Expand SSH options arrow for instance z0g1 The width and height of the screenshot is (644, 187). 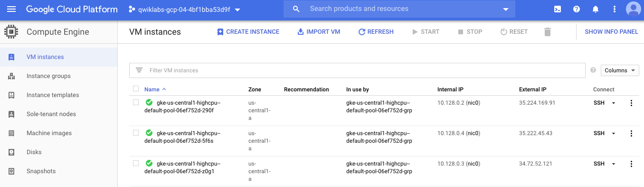pyautogui.click(x=613, y=164)
